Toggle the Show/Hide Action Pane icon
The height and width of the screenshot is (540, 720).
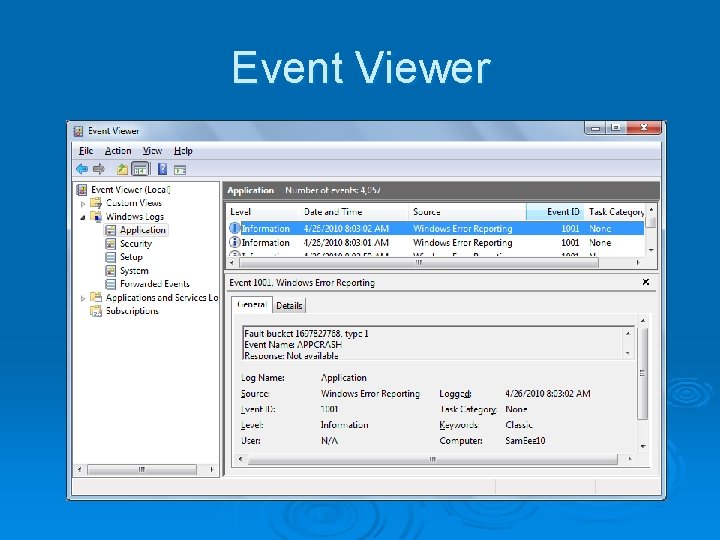[x=180, y=170]
